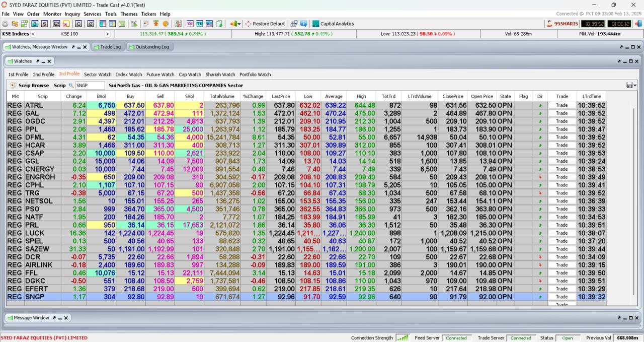This screenshot has width=644, height=342.
Task: Click the LastPrice column header
Action: [281, 96]
